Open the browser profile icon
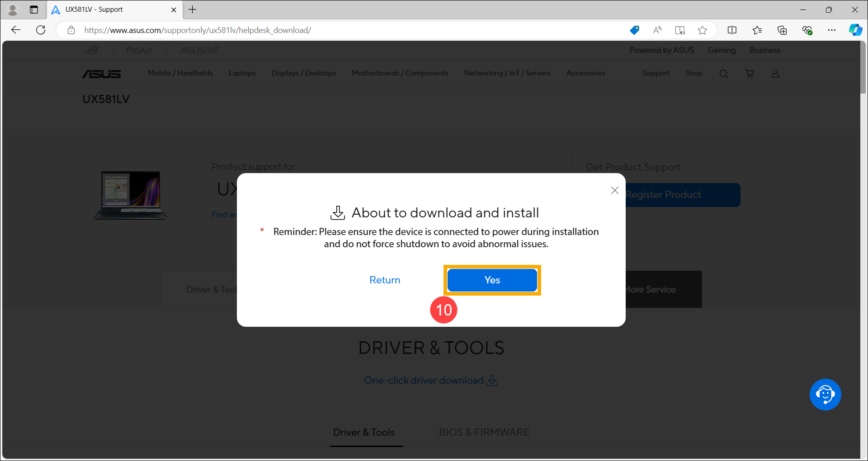This screenshot has width=868, height=461. (x=13, y=9)
